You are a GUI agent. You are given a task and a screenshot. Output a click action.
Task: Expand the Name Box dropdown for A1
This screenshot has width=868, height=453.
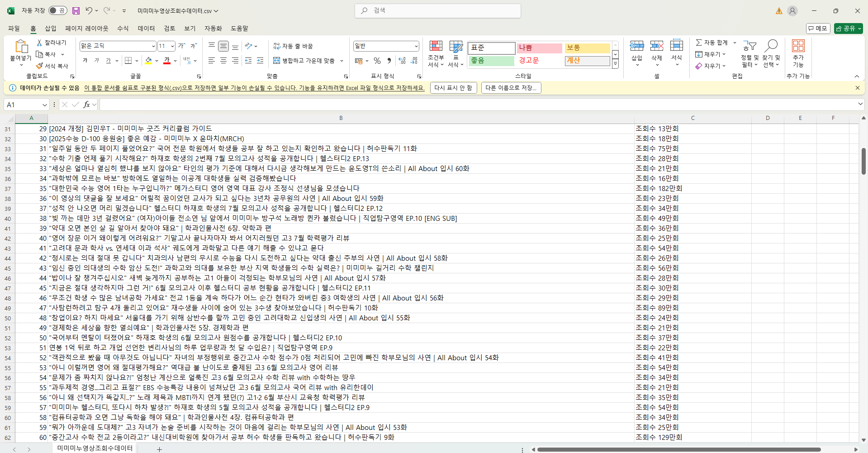pos(44,105)
